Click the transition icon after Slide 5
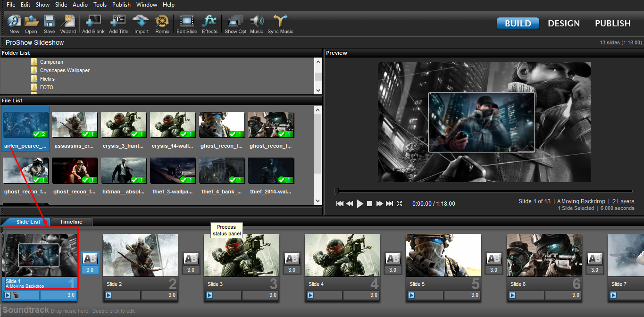This screenshot has width=644, height=317. pyautogui.click(x=493, y=259)
